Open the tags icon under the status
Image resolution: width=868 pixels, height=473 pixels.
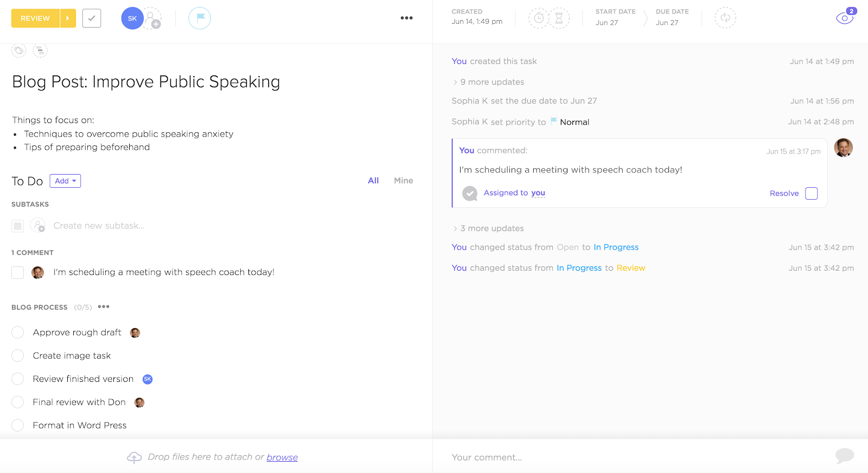(x=19, y=50)
